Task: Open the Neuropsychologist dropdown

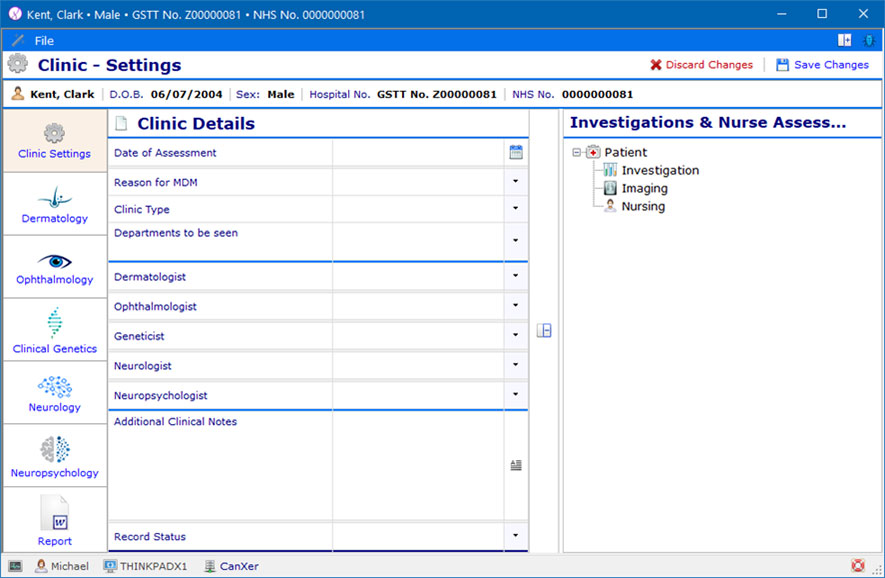Action: point(516,394)
